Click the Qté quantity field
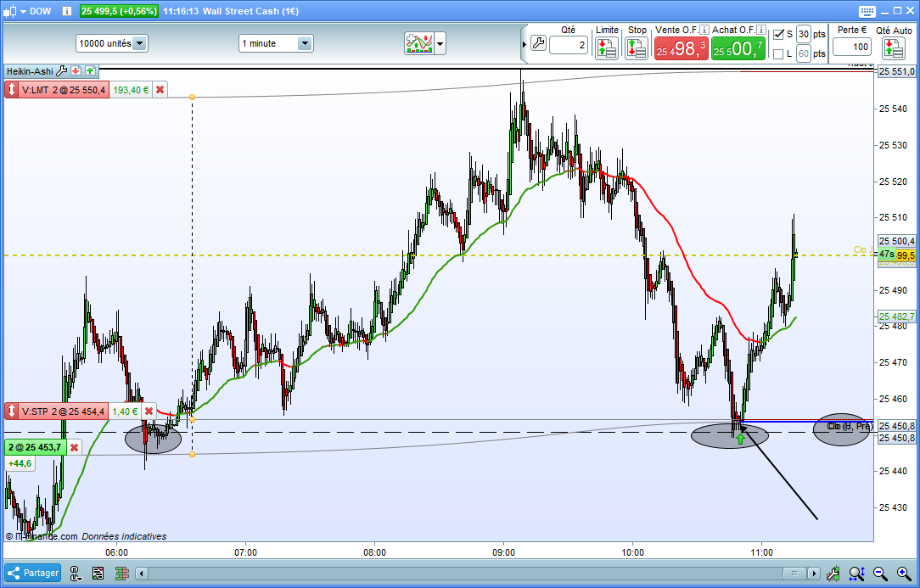 pos(568,45)
